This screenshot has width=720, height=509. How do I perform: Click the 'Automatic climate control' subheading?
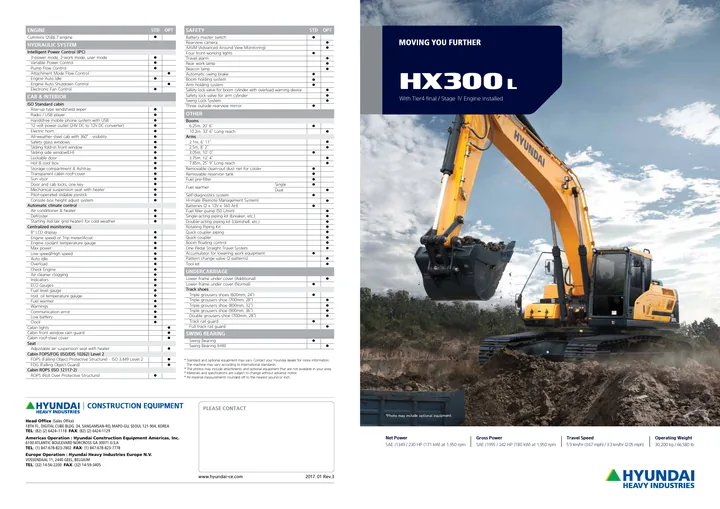(x=52, y=205)
